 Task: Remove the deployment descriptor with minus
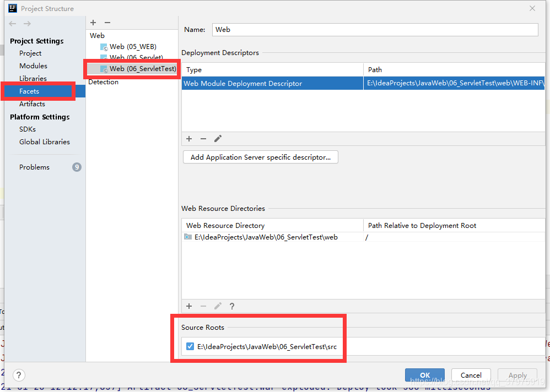(x=203, y=139)
